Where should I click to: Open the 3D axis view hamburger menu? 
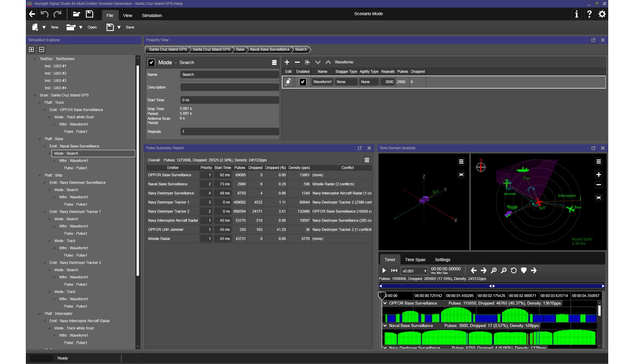461,162
